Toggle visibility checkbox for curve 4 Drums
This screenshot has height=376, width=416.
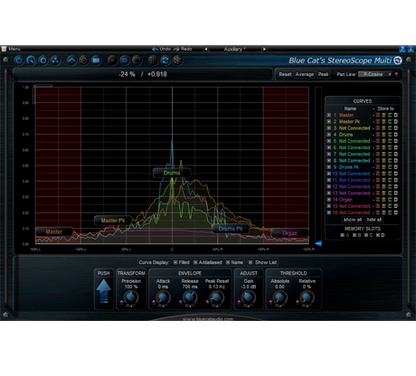pyautogui.click(x=329, y=135)
